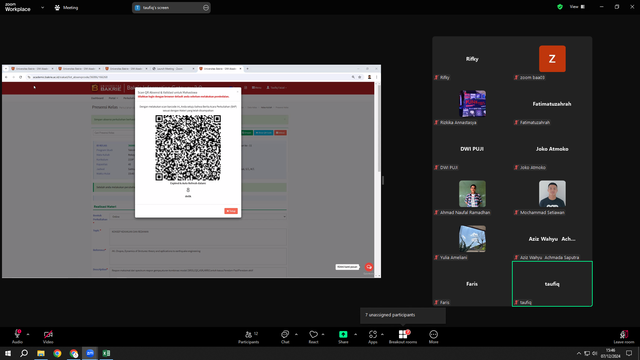Open Breakout rooms
640x360 pixels.
pyautogui.click(x=403, y=336)
